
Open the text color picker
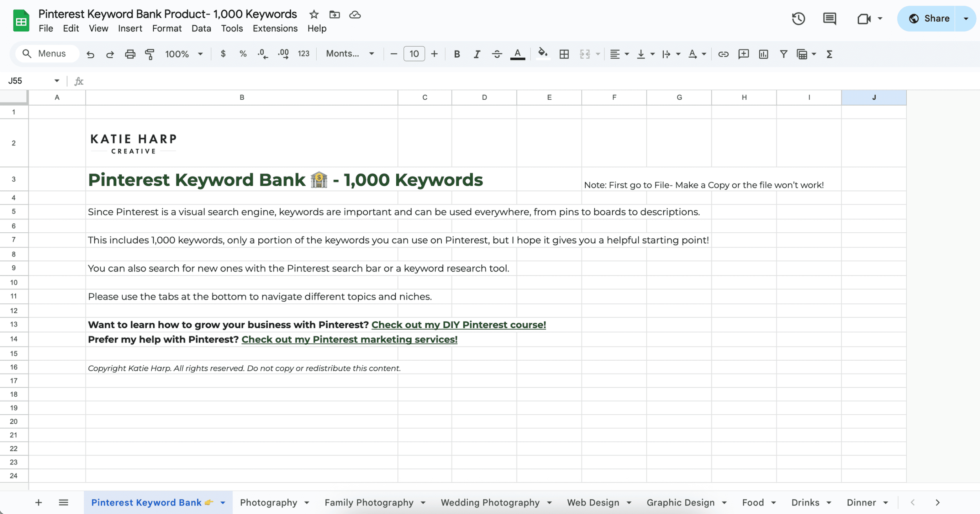tap(517, 54)
